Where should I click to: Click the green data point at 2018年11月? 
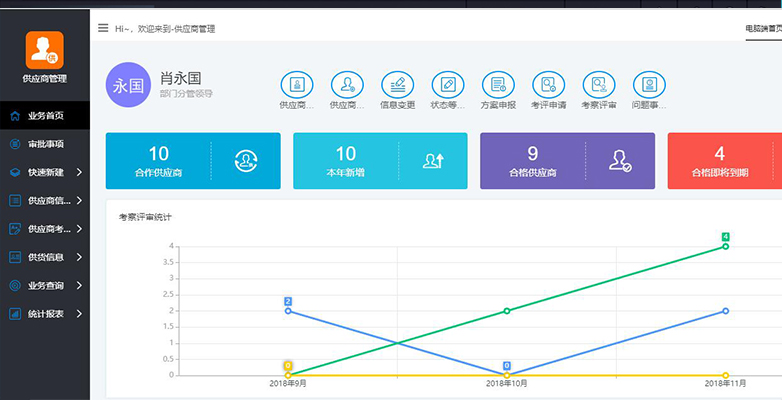[726, 246]
